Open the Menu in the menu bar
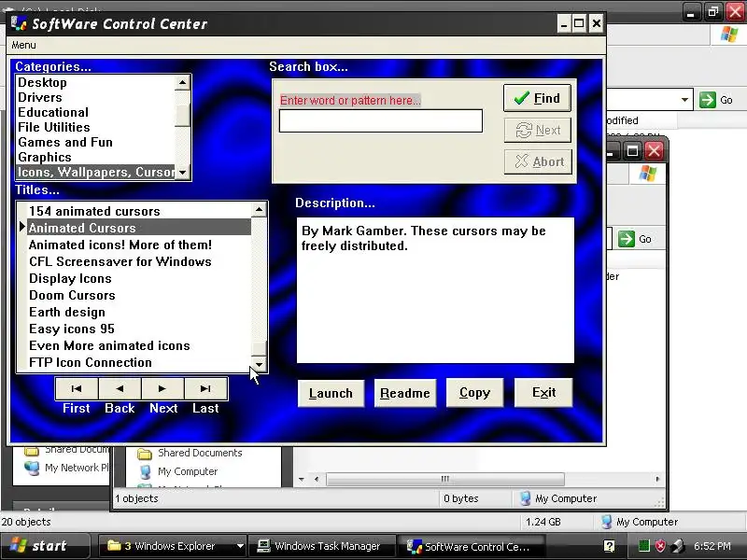 [x=24, y=45]
